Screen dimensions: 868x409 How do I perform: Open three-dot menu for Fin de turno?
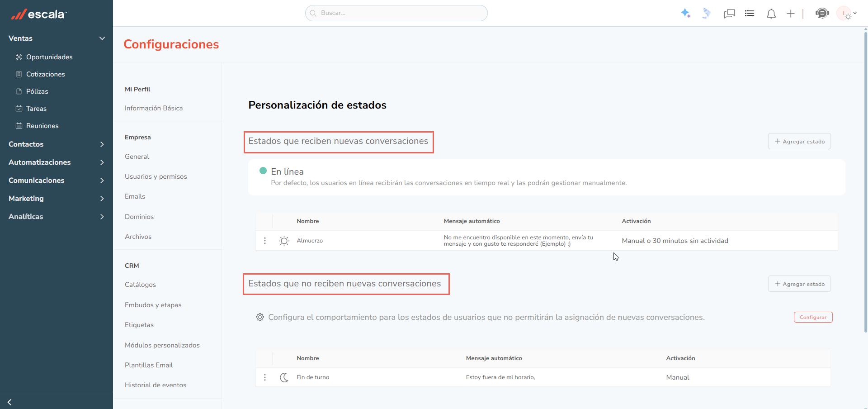(x=265, y=377)
